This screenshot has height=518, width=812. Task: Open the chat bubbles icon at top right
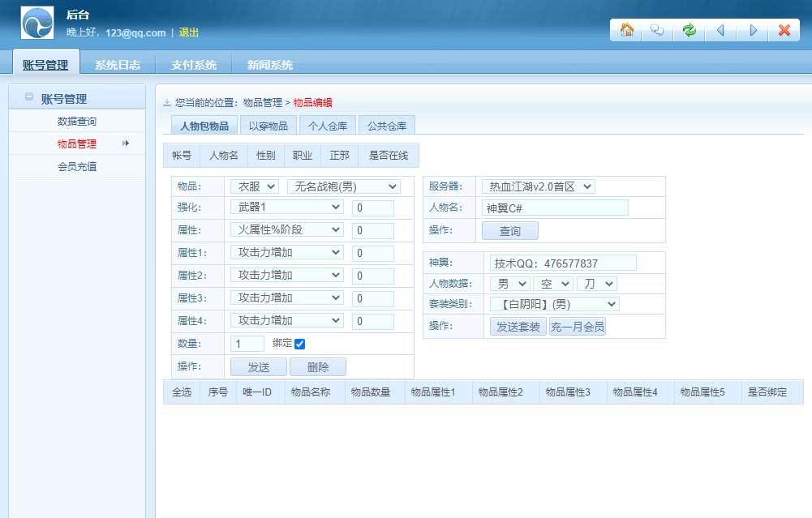(657, 30)
